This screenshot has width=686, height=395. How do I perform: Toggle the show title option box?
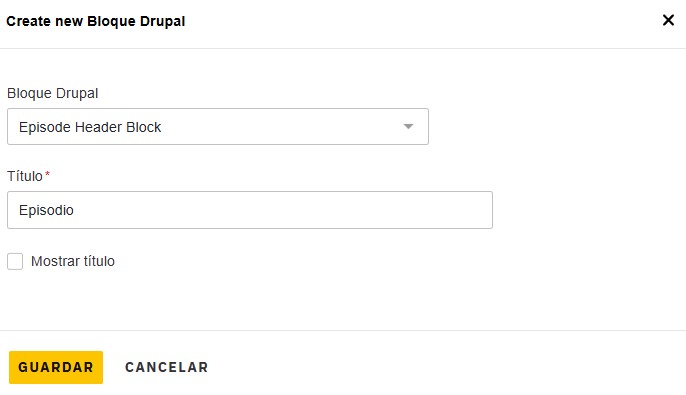tap(15, 262)
